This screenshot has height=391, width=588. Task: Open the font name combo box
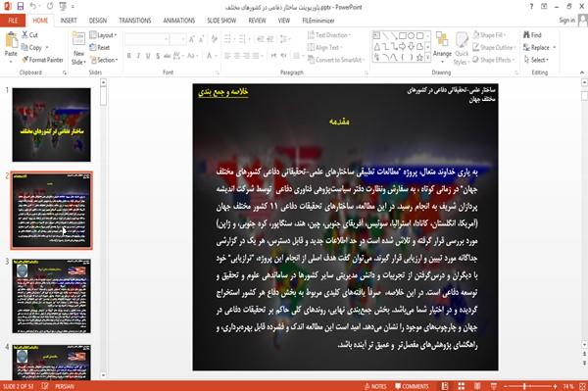147,38
